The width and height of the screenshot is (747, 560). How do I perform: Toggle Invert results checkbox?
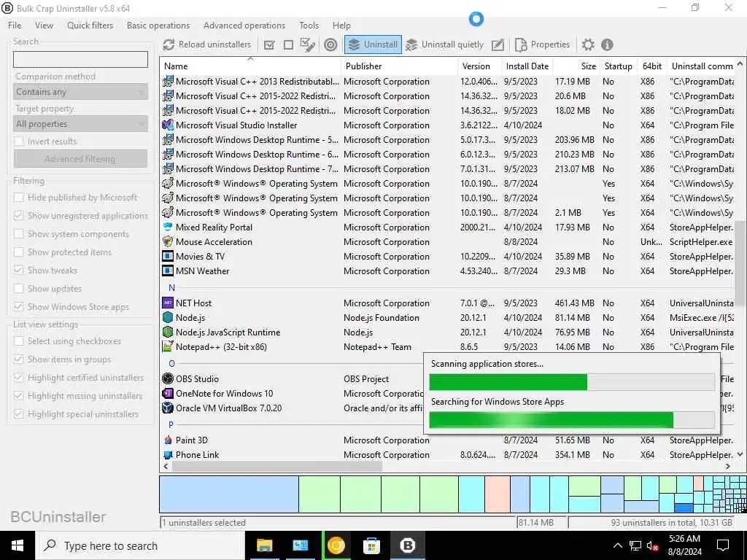[19, 141]
